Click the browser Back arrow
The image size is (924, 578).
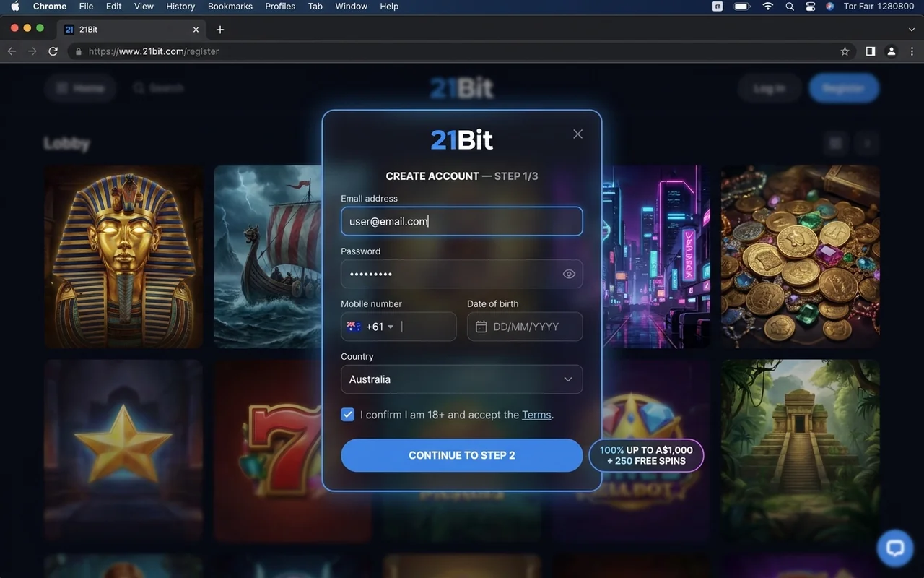click(12, 51)
